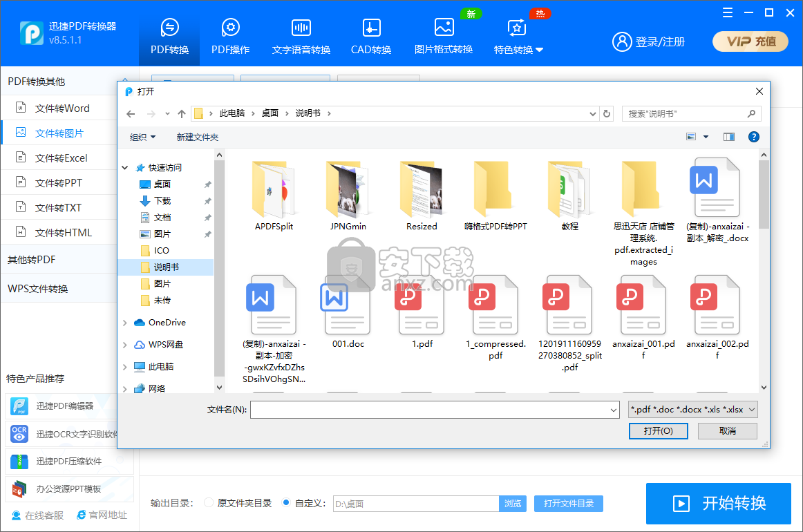This screenshot has width=803, height=532.
Task: Click 官网地址 link
Action: click(102, 515)
